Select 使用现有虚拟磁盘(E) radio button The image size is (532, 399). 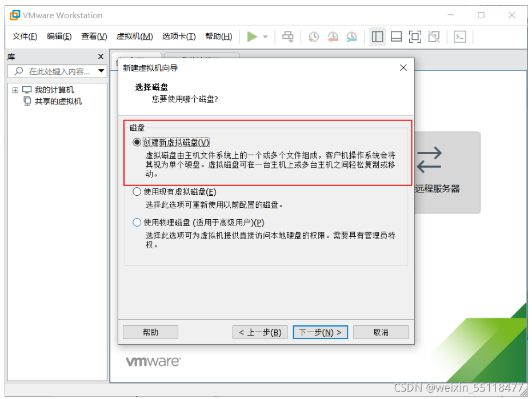point(137,192)
